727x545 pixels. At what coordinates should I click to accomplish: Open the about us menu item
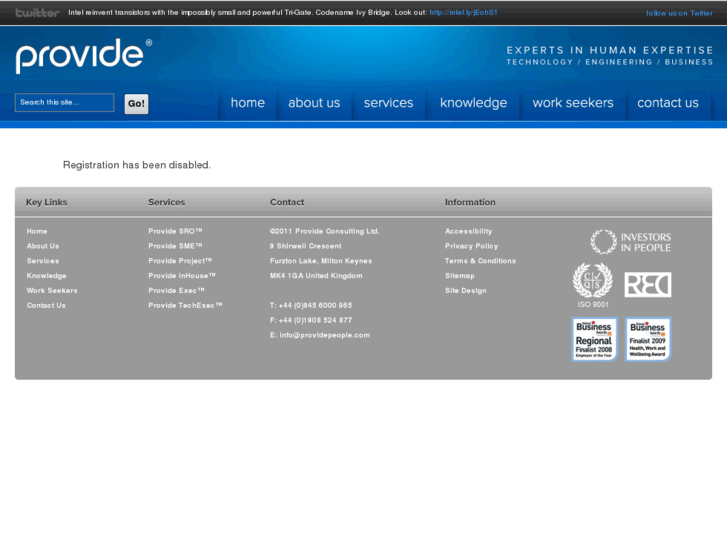tap(314, 103)
